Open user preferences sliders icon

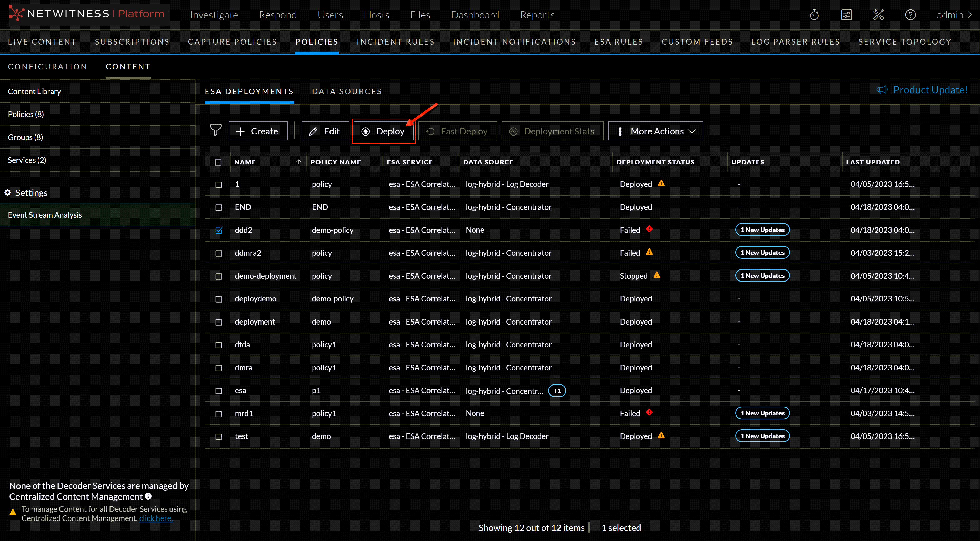846,14
